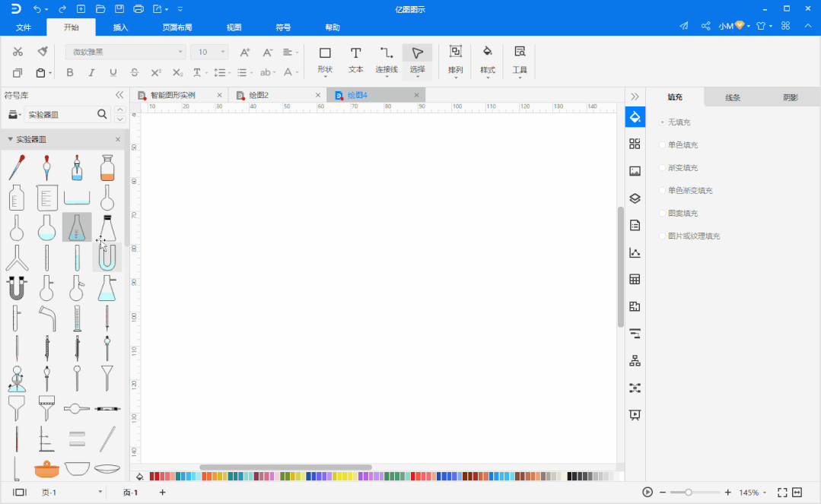Click the symbol library search field

(x=60, y=115)
